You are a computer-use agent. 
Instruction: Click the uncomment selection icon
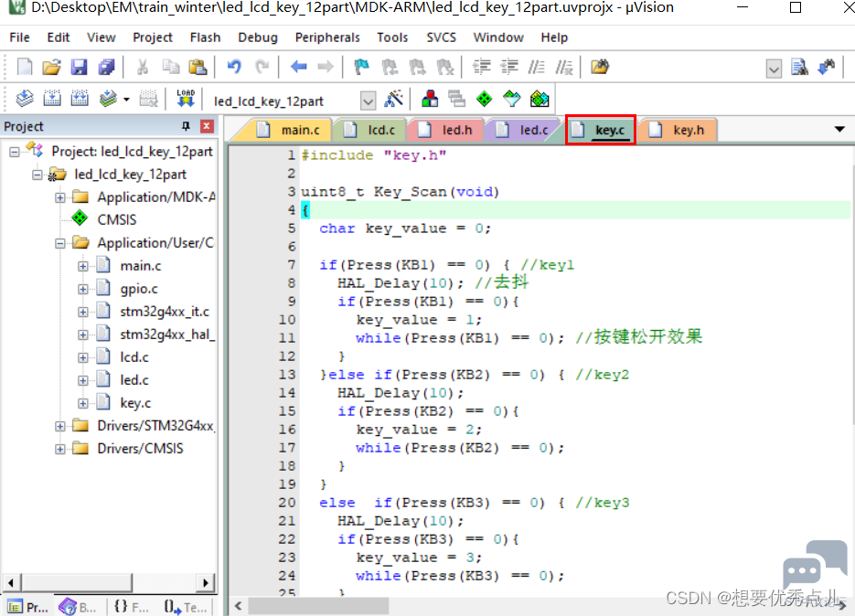(564, 67)
